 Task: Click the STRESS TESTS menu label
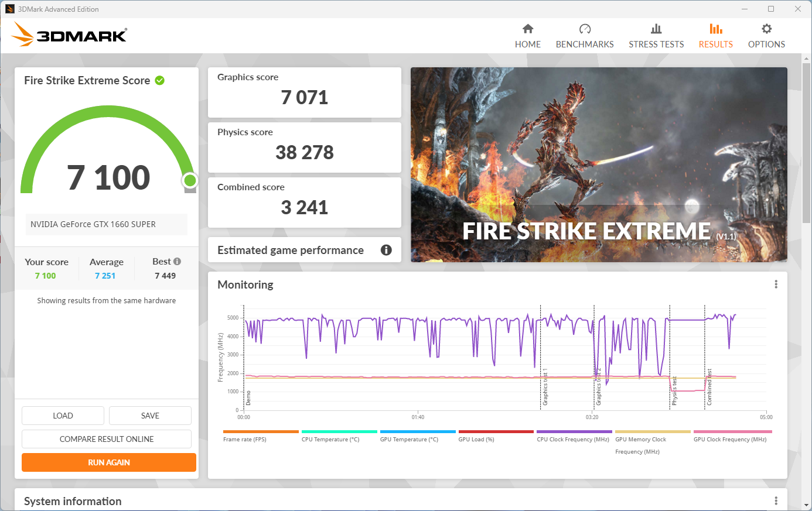click(x=656, y=44)
